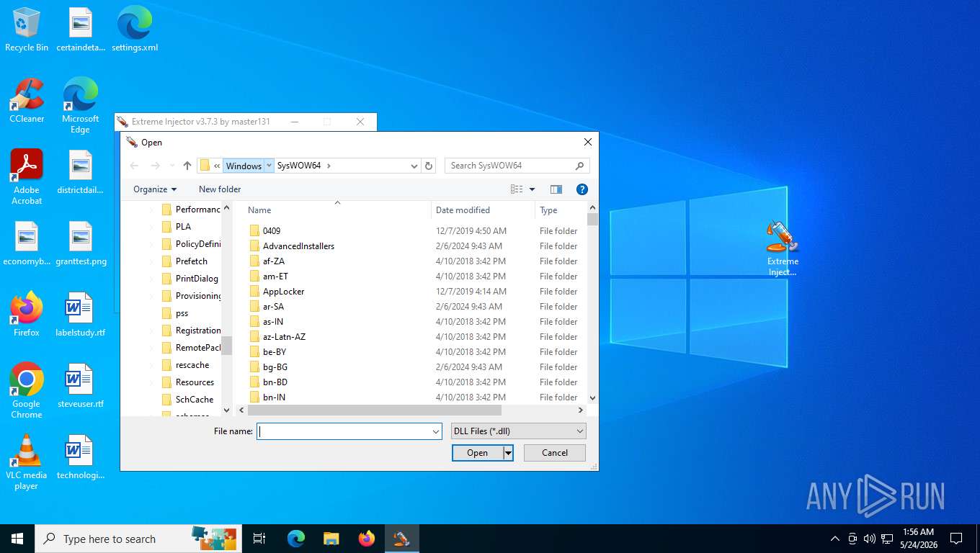The image size is (980, 553).
Task: Click the SysWOW64 breadcrumb segment
Action: [298, 166]
